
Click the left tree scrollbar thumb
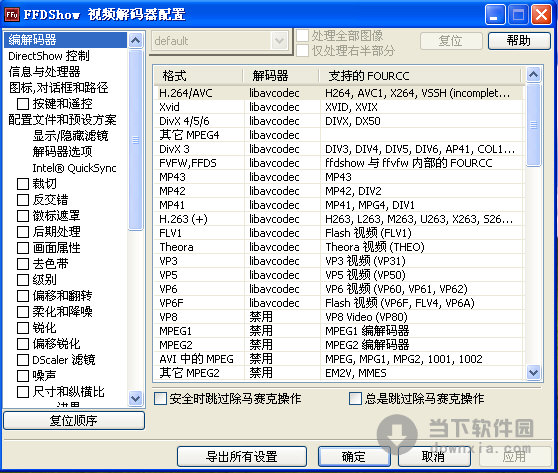coord(135,140)
